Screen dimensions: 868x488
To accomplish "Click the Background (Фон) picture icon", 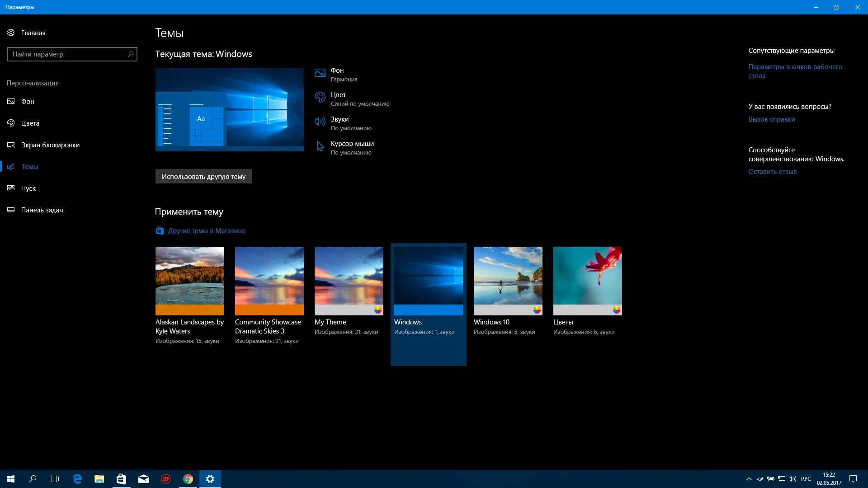I will pyautogui.click(x=320, y=73).
